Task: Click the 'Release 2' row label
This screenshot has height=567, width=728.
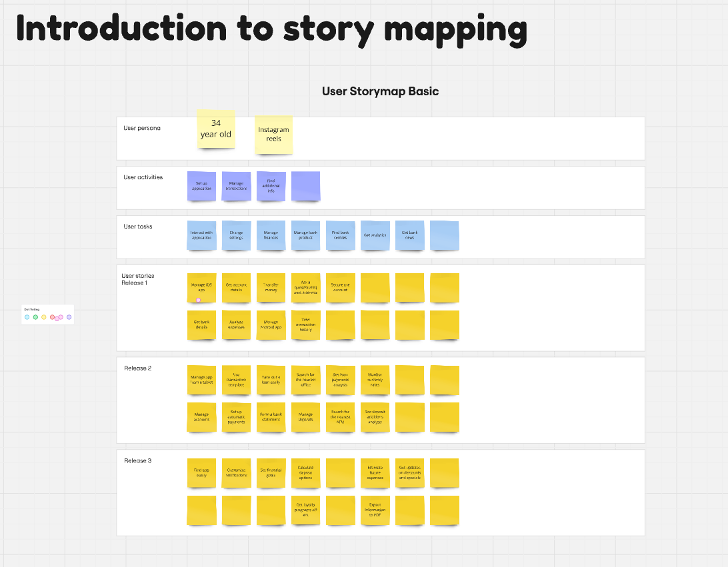Action: [x=137, y=368]
